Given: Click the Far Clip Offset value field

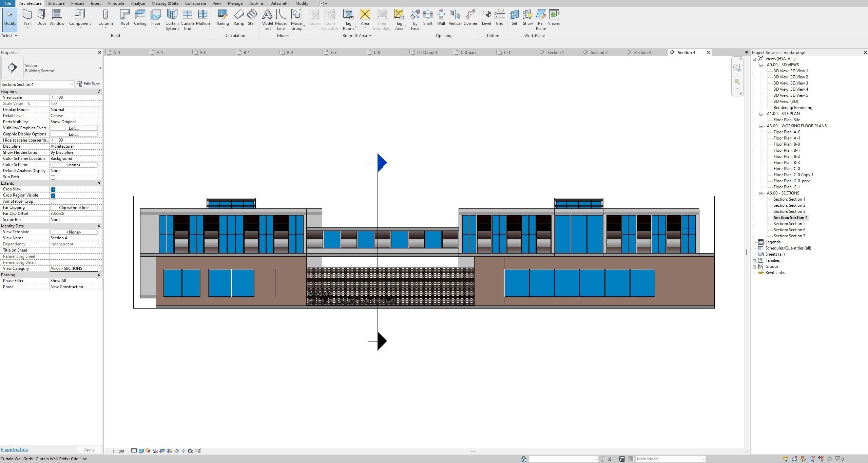Looking at the screenshot, I should click(x=74, y=214).
